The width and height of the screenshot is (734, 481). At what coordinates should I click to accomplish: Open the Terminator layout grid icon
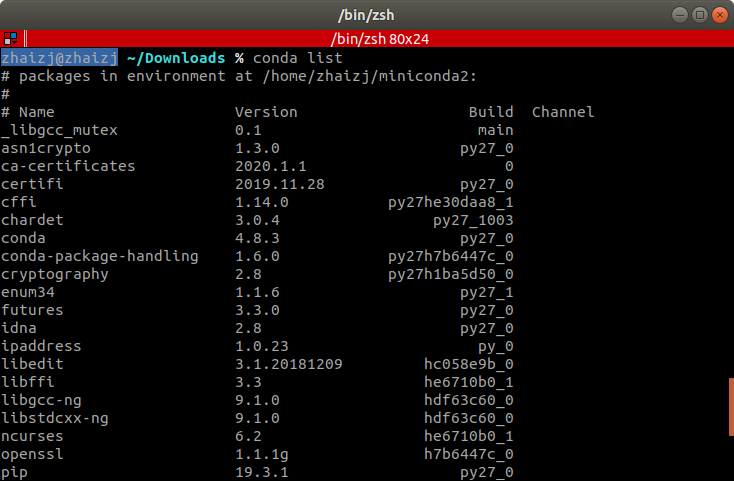coord(10,38)
